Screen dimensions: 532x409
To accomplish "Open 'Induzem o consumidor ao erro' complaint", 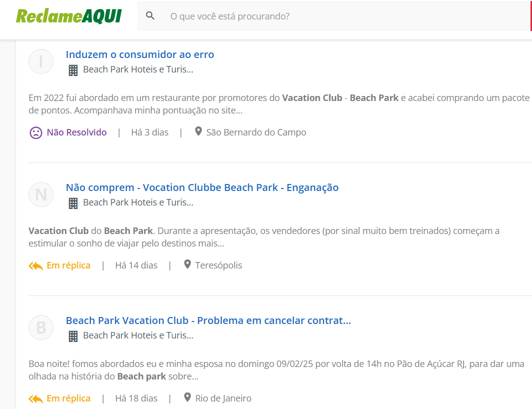I will [140, 54].
